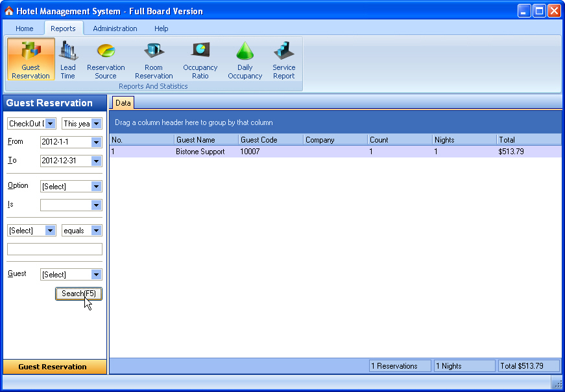Viewport: 565px width, 392px height.
Task: Expand the CheckOut date type dropdown
Action: tap(51, 124)
